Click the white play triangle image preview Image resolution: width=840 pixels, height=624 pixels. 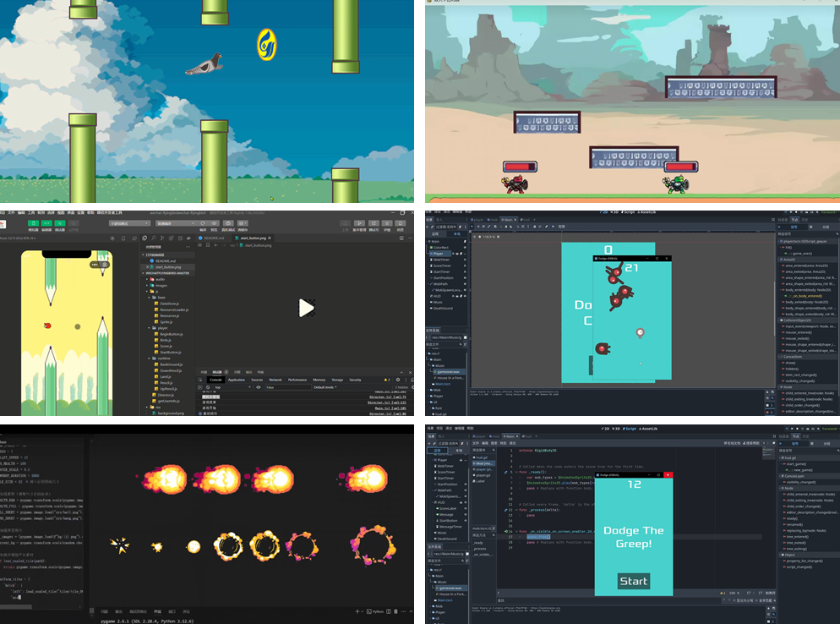point(307,308)
